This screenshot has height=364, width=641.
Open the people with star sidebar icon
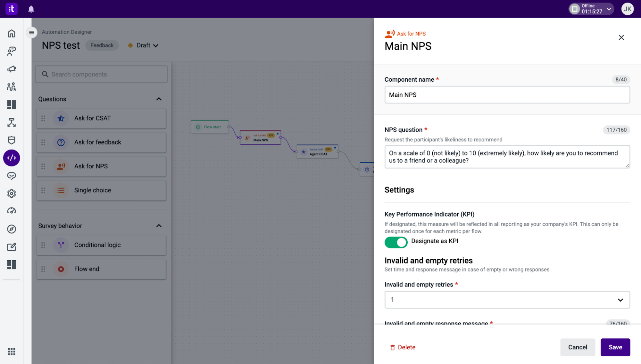pos(12,86)
